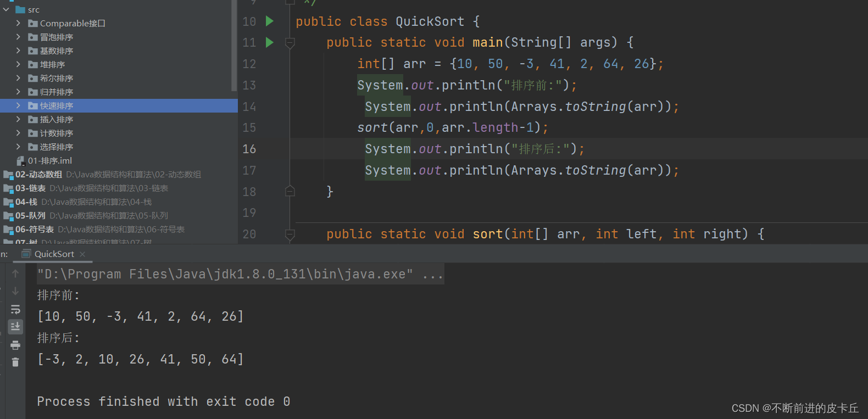This screenshot has height=419, width=868.
Task: Click line number 12 in the editor gutter
Action: point(249,64)
